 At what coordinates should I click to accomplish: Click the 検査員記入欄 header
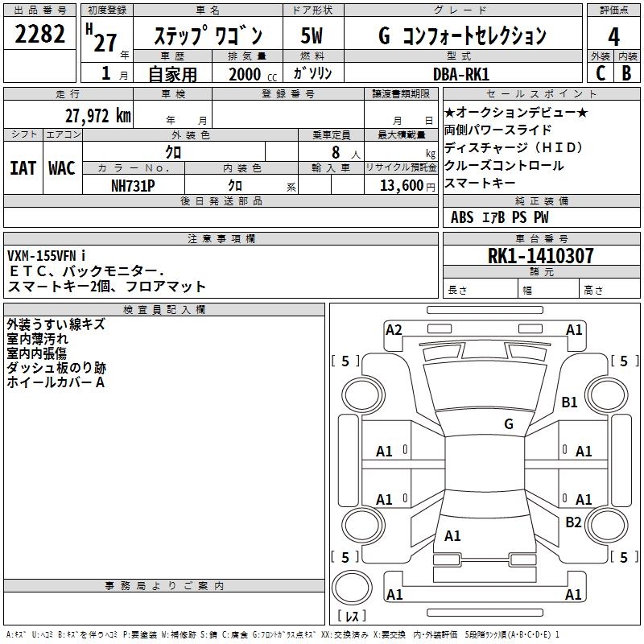pos(164,310)
